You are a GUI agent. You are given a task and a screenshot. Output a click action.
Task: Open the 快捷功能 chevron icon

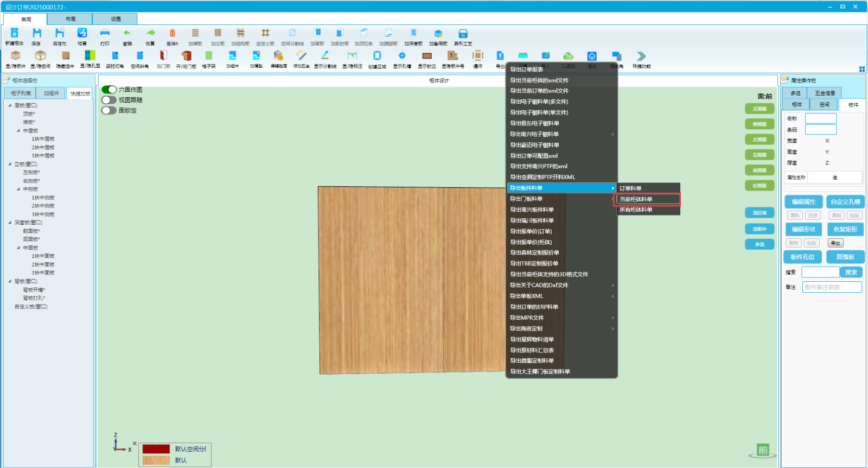click(x=641, y=56)
